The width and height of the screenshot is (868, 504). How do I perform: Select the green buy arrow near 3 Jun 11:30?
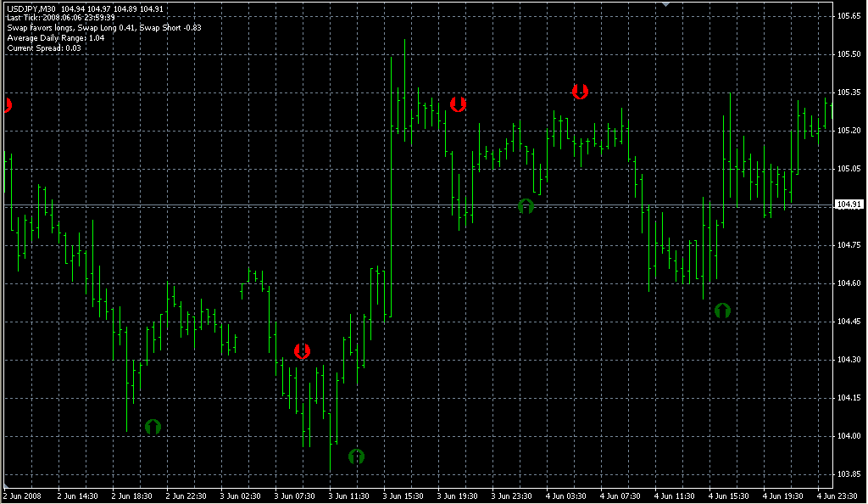coord(357,456)
